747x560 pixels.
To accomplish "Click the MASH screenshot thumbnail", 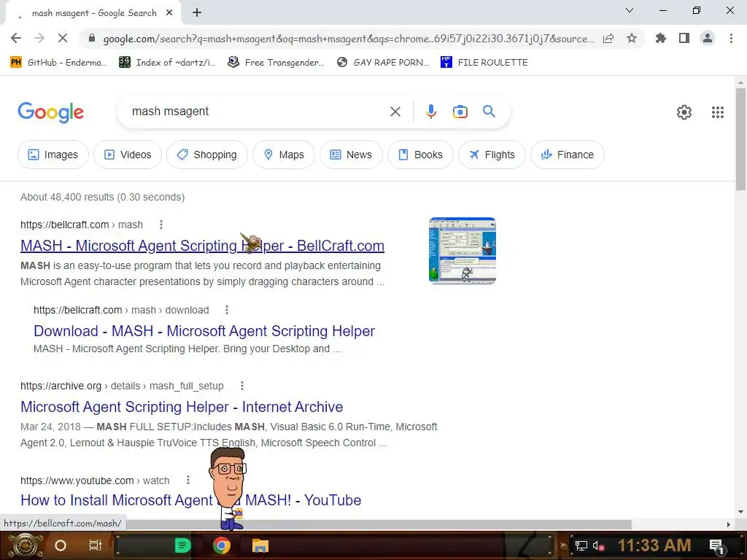I will (462, 251).
